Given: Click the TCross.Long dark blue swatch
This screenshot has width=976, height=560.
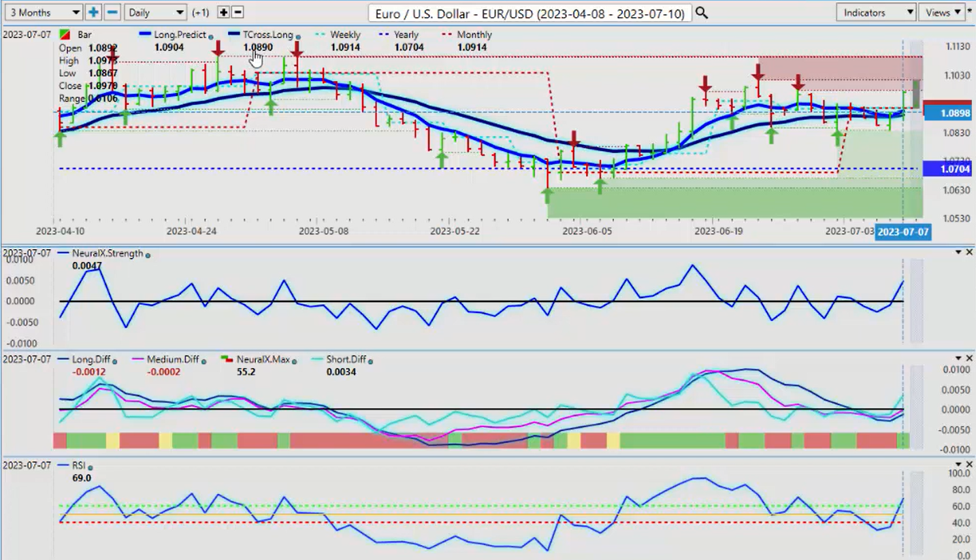Looking at the screenshot, I should (x=234, y=34).
